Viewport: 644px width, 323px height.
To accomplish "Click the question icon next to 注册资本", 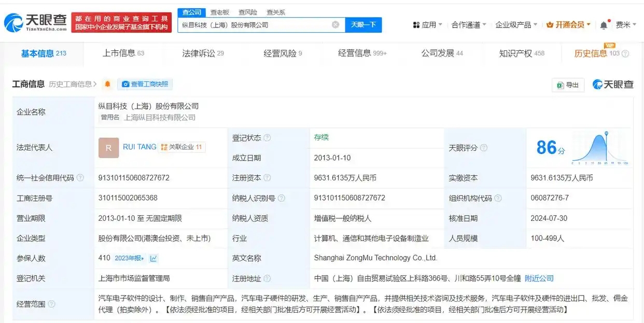I will [x=267, y=178].
